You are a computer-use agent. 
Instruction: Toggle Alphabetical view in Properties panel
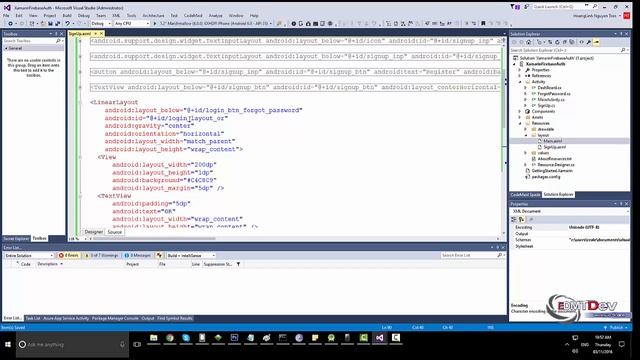coord(522,220)
